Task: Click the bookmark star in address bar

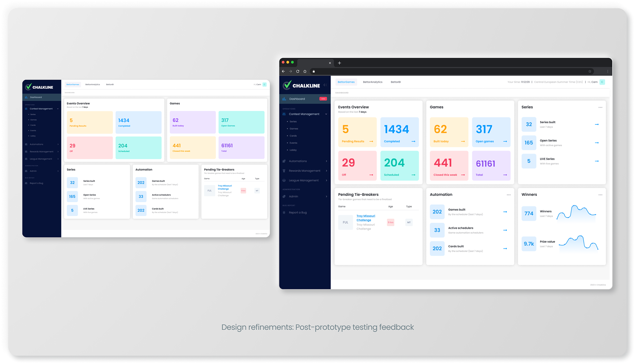Action: (x=590, y=71)
